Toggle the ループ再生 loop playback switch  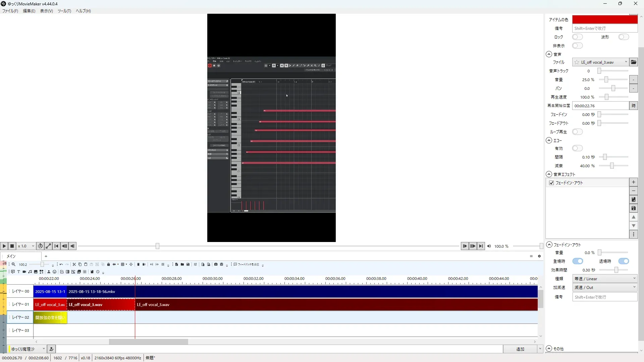pos(577,132)
